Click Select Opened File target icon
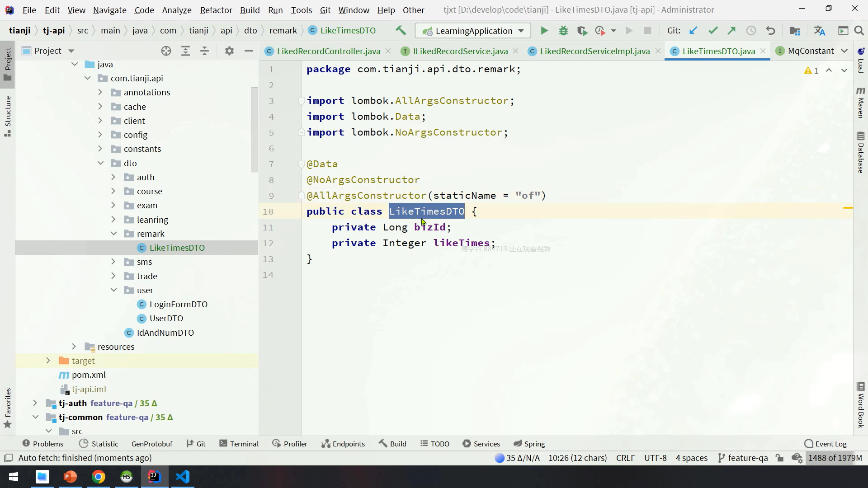The image size is (868, 488). [x=166, y=51]
